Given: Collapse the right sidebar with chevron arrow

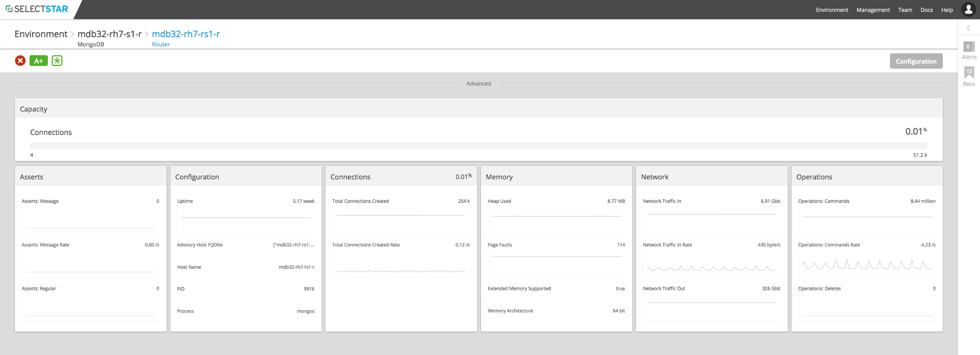Looking at the screenshot, I should [969, 28].
